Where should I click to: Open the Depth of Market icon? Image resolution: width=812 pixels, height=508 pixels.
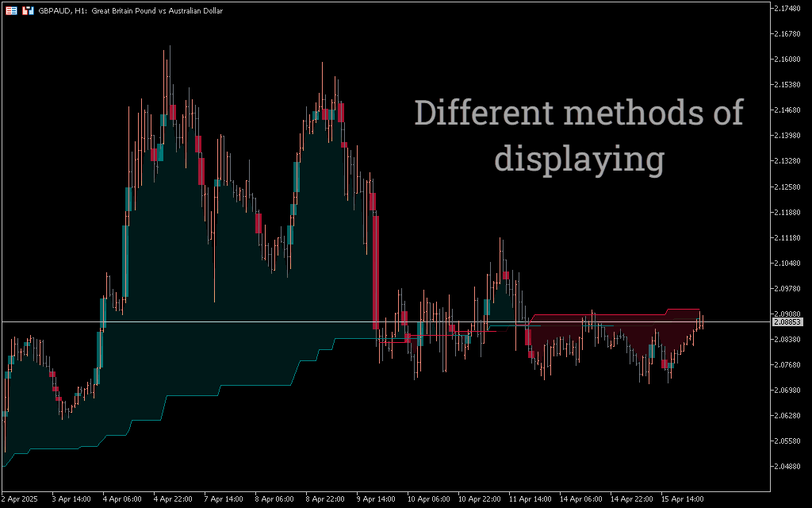tap(28, 11)
